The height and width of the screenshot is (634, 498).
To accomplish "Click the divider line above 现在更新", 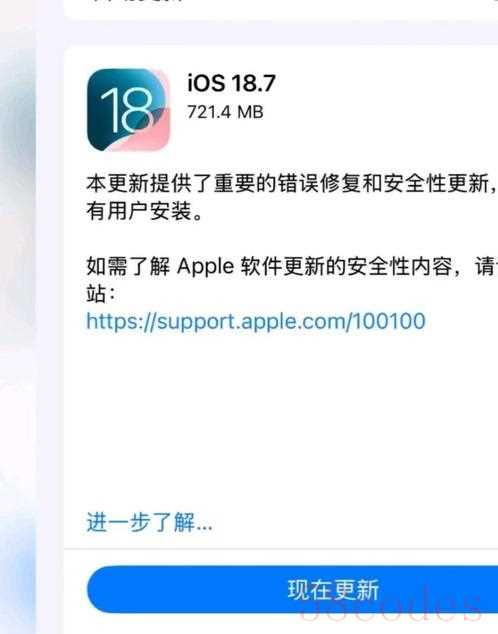I will coord(281,549).
